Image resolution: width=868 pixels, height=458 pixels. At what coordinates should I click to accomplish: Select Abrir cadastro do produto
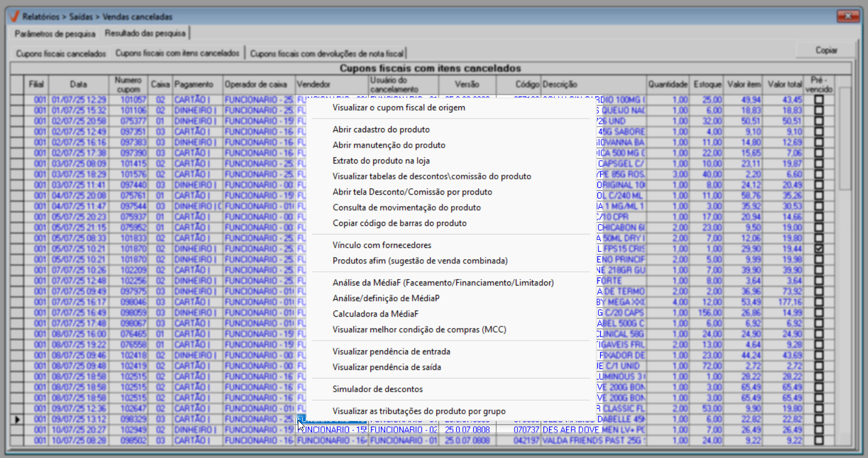(381, 129)
